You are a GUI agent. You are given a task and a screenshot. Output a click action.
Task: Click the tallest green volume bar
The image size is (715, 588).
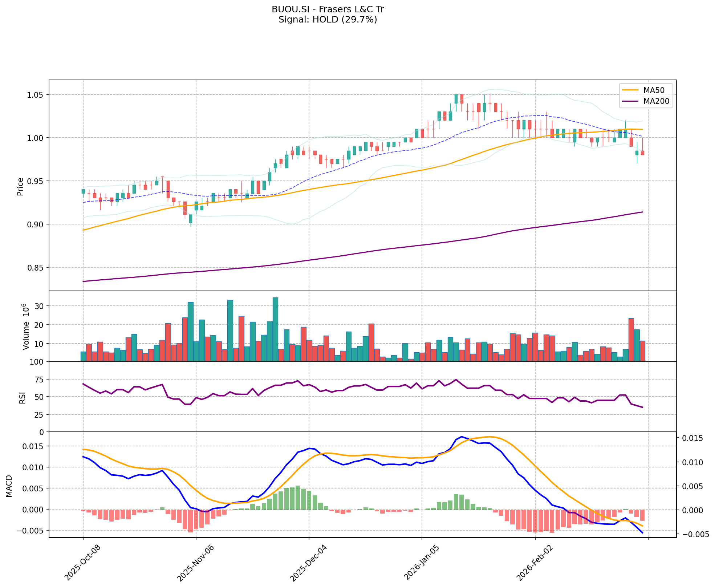pos(275,329)
